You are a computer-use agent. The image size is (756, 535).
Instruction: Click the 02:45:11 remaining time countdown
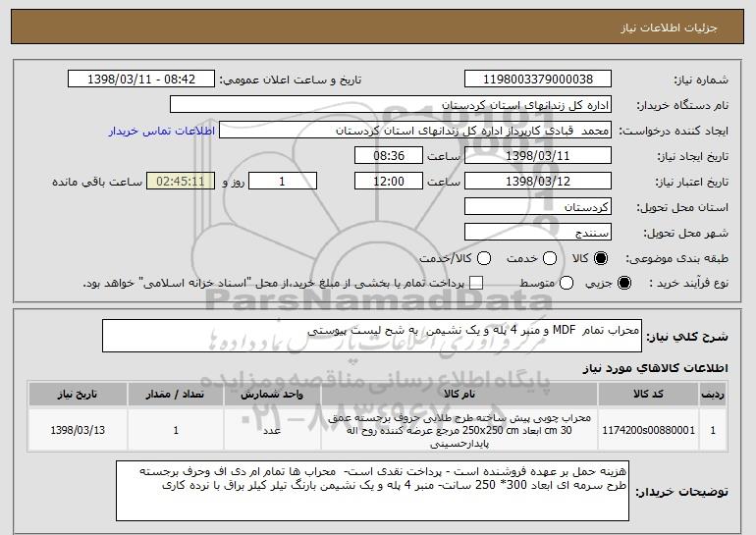pos(181,182)
